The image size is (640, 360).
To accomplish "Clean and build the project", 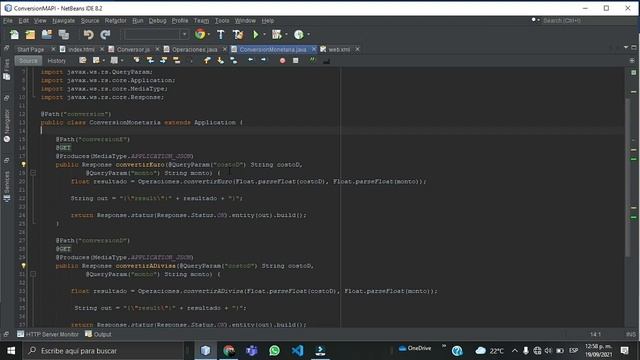I will [238, 35].
